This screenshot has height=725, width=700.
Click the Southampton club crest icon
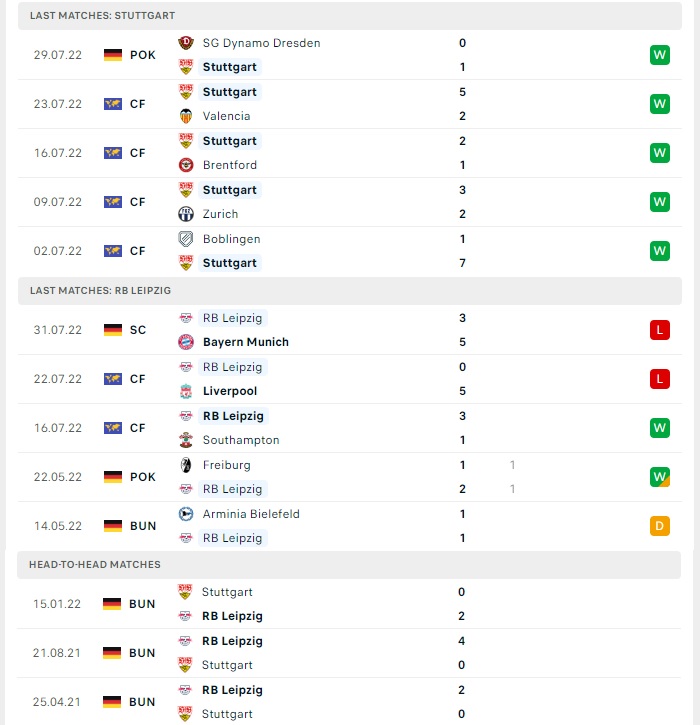click(186, 440)
